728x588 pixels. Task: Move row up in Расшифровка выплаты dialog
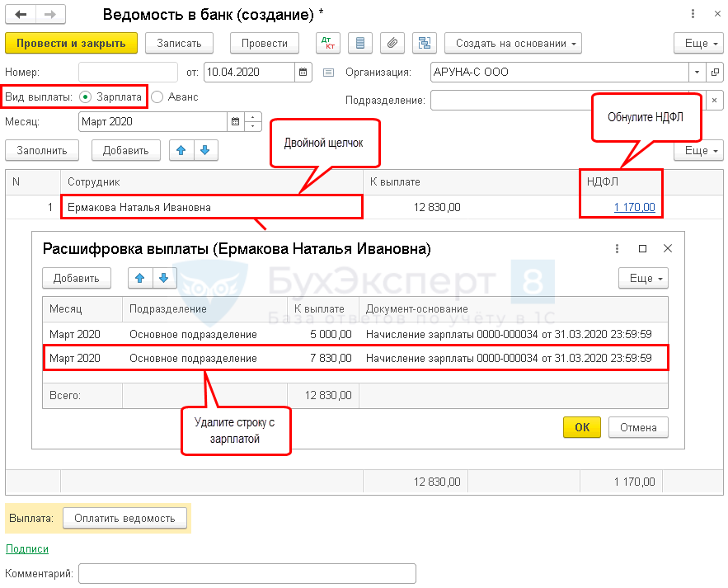pos(140,278)
